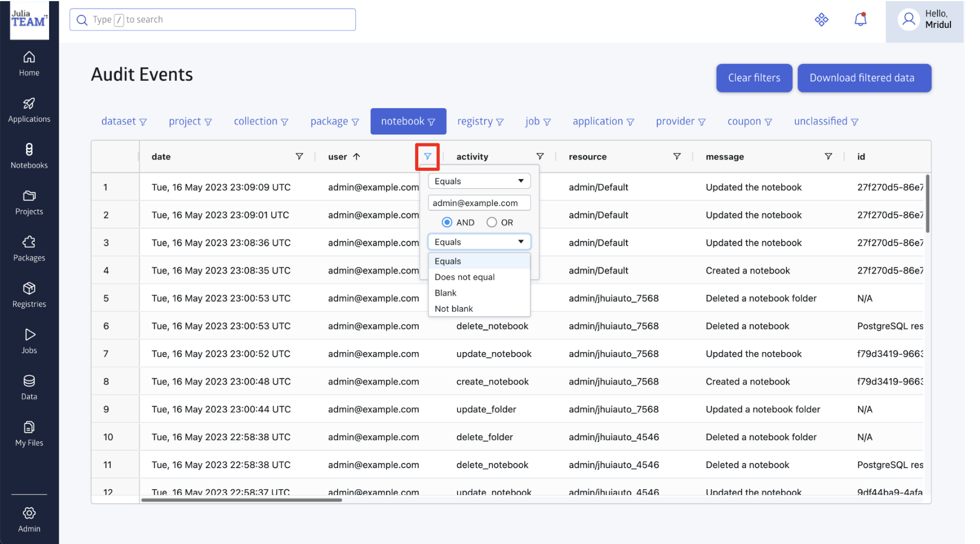Select the AND radio button
Image resolution: width=980 pixels, height=544 pixels.
447,222
